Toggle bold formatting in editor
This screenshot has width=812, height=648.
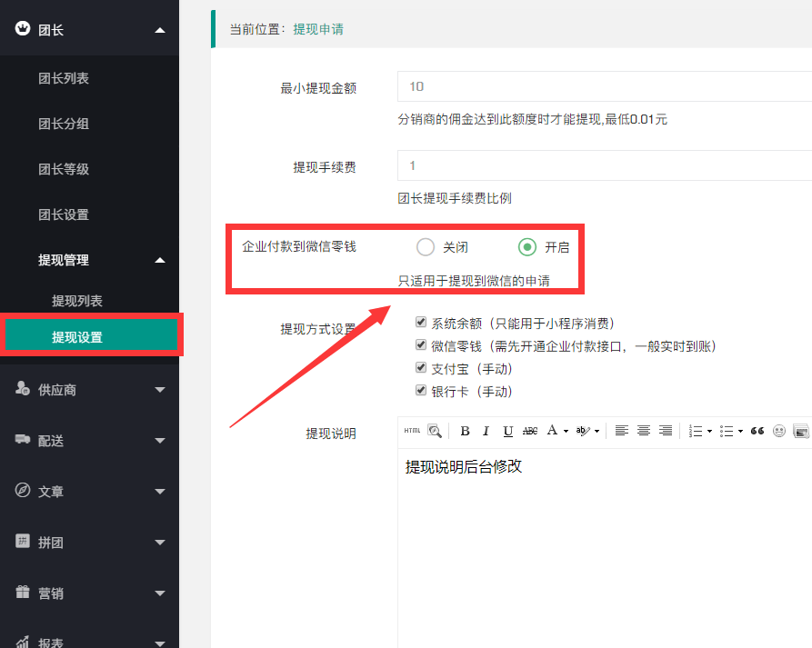(x=465, y=431)
